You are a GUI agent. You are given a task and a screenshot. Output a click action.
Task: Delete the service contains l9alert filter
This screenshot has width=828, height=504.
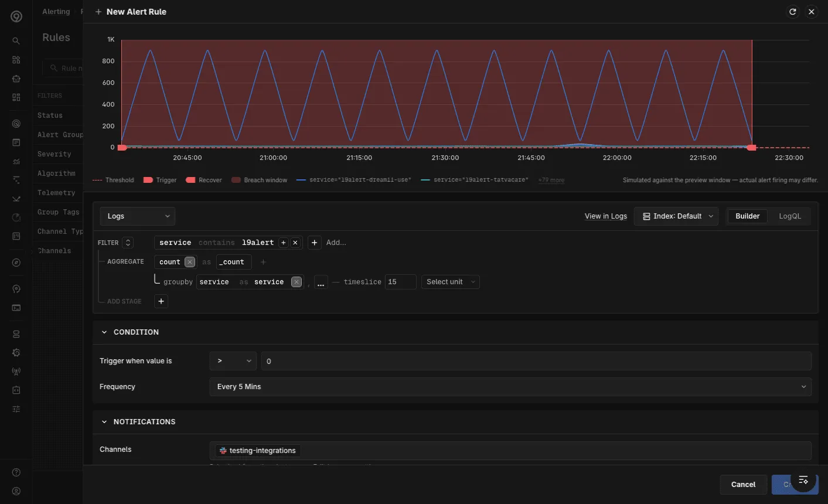click(x=295, y=243)
